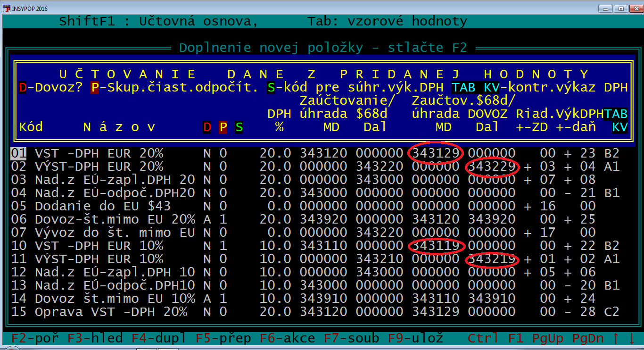Click Ctrl F1 help label
This screenshot has height=350, width=644.
click(495, 338)
